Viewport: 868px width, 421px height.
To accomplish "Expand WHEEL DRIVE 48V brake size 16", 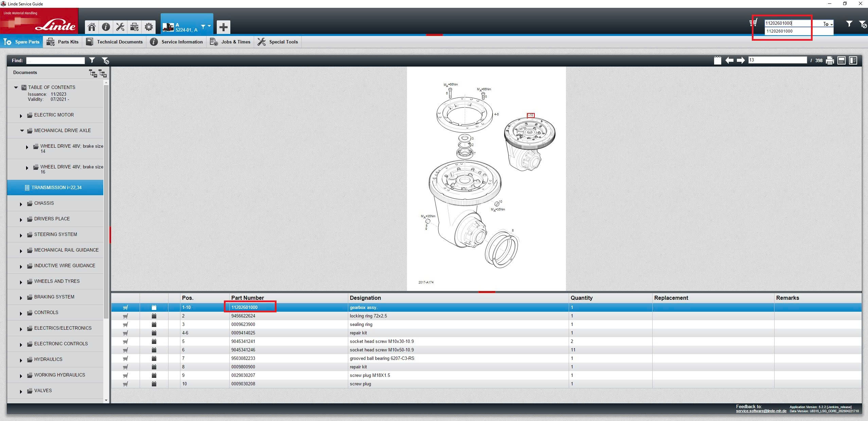I will (x=27, y=168).
